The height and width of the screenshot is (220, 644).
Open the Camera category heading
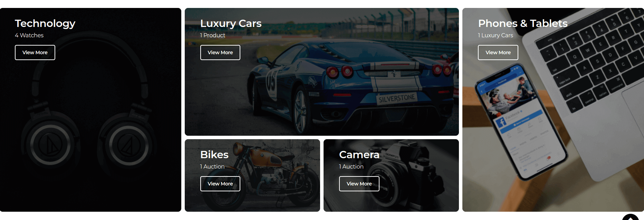(x=359, y=155)
